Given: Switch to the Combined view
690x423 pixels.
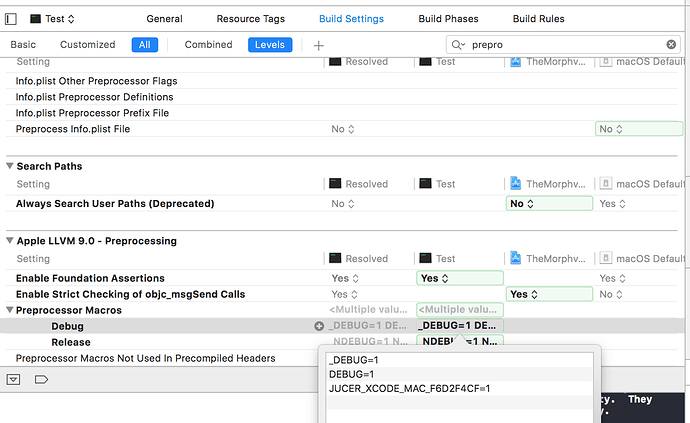Looking at the screenshot, I should click(208, 45).
